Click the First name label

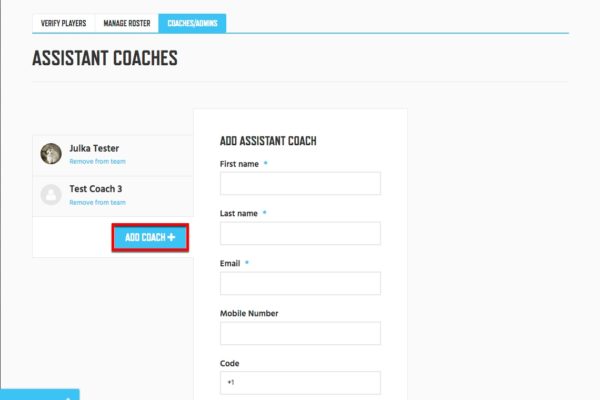pos(239,164)
